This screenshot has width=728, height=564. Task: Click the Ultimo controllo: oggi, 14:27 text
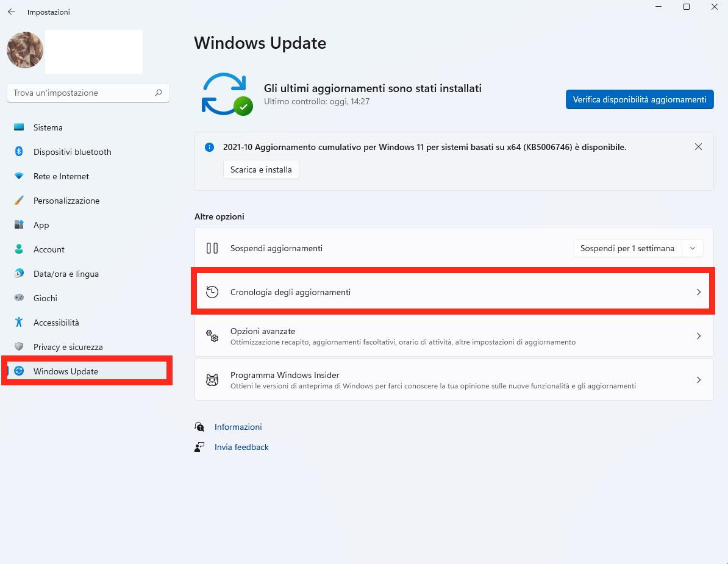pos(316,101)
